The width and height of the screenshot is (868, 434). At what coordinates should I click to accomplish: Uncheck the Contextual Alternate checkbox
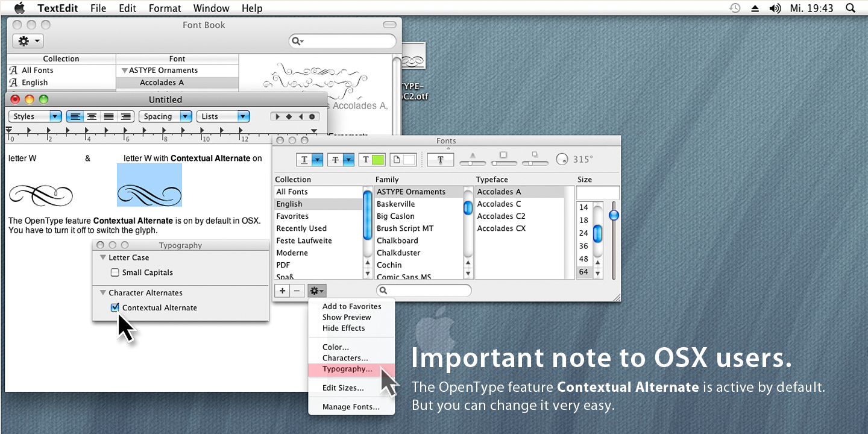(115, 307)
